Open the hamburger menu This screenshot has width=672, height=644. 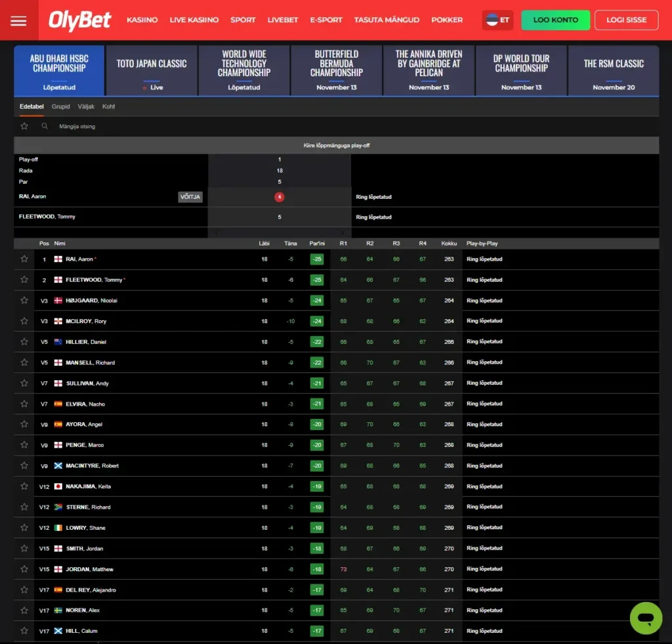click(18, 20)
